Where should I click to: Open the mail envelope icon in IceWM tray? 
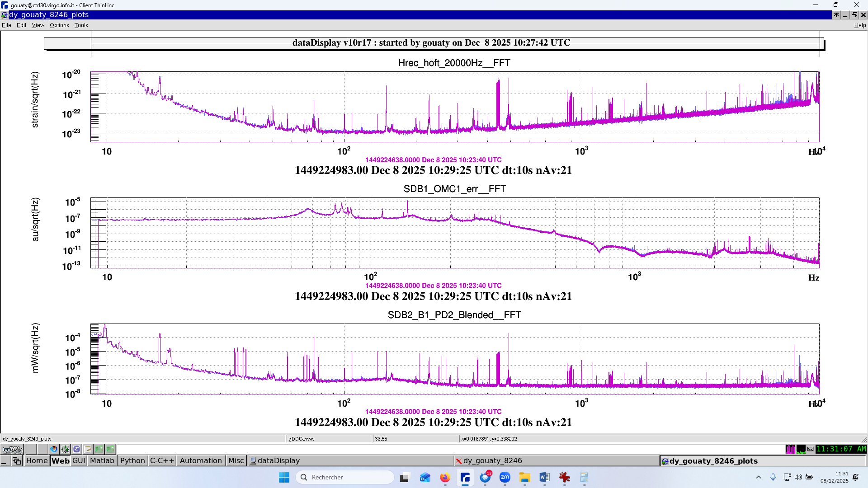(x=810, y=449)
